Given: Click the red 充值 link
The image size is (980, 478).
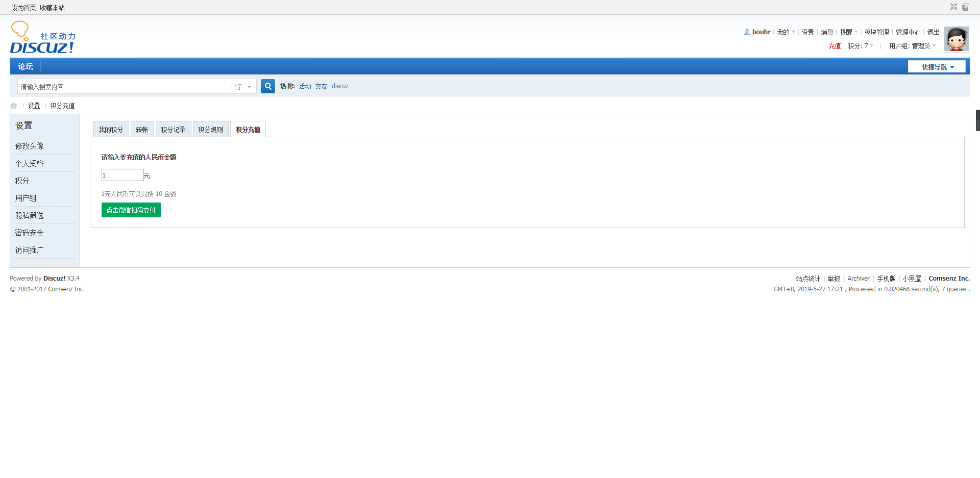Looking at the screenshot, I should (x=835, y=46).
